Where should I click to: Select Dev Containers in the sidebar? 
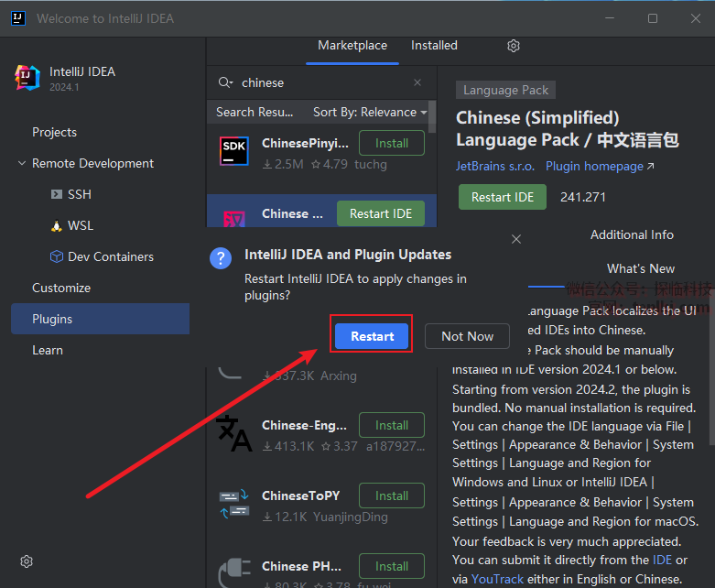coord(110,256)
